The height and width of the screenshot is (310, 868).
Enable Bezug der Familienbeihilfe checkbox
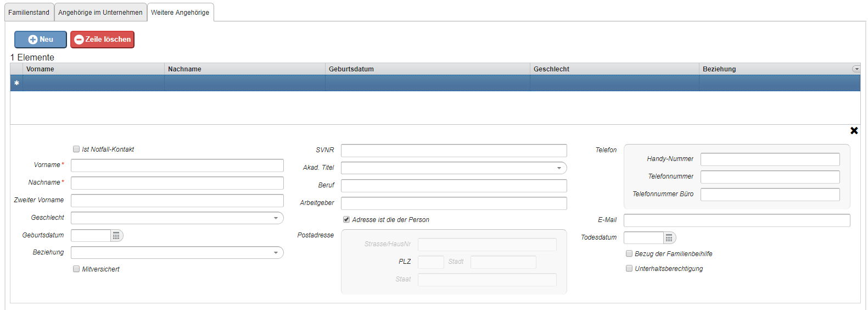pos(629,254)
